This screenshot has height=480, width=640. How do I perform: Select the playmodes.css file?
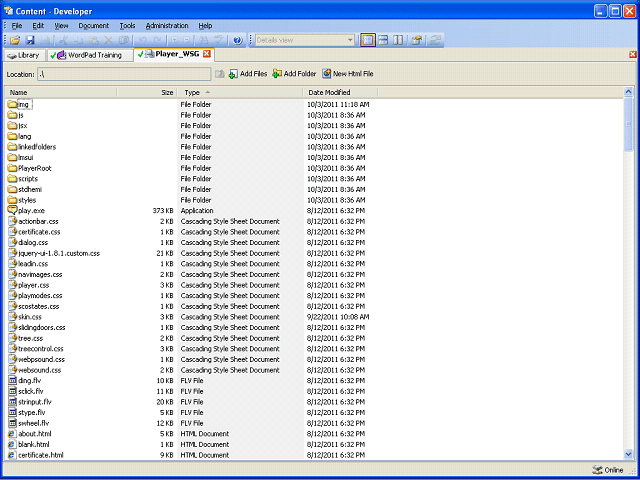pos(40,296)
